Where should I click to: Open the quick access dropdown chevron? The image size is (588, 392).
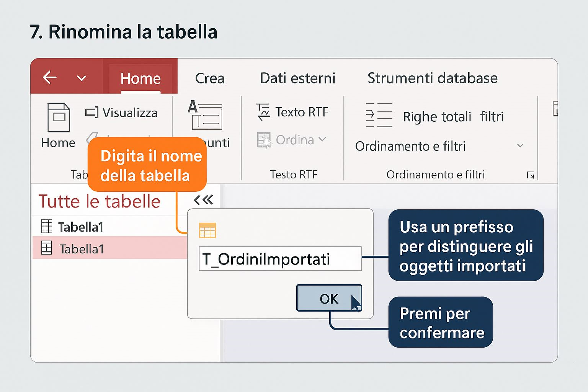tap(81, 78)
